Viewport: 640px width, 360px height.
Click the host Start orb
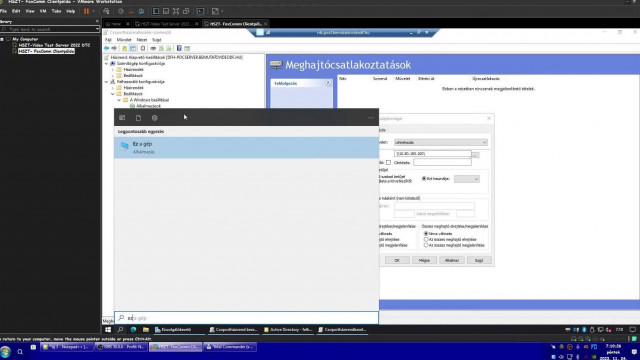5,352
